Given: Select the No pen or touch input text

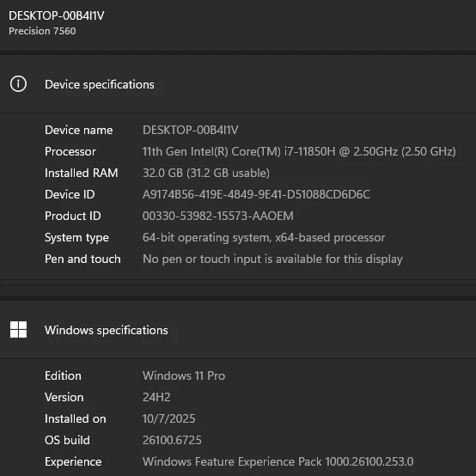Looking at the screenshot, I should pyautogui.click(x=272, y=259).
